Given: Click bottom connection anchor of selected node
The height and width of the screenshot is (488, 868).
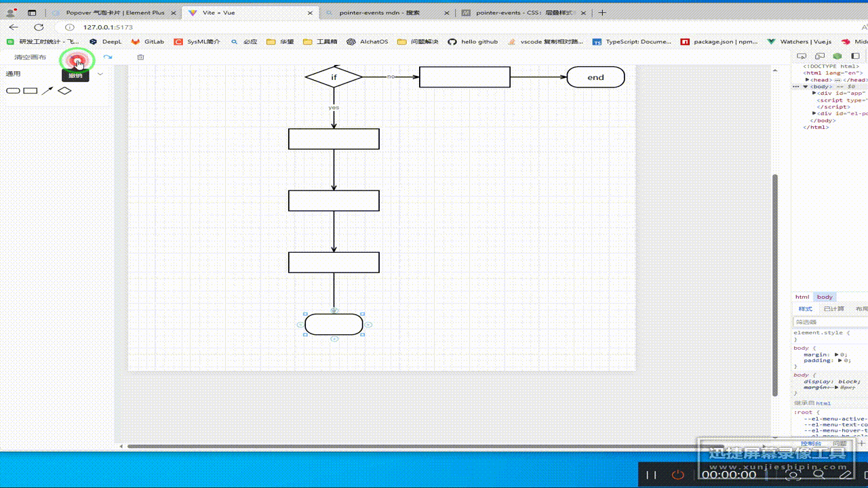Looking at the screenshot, I should click(x=334, y=338).
